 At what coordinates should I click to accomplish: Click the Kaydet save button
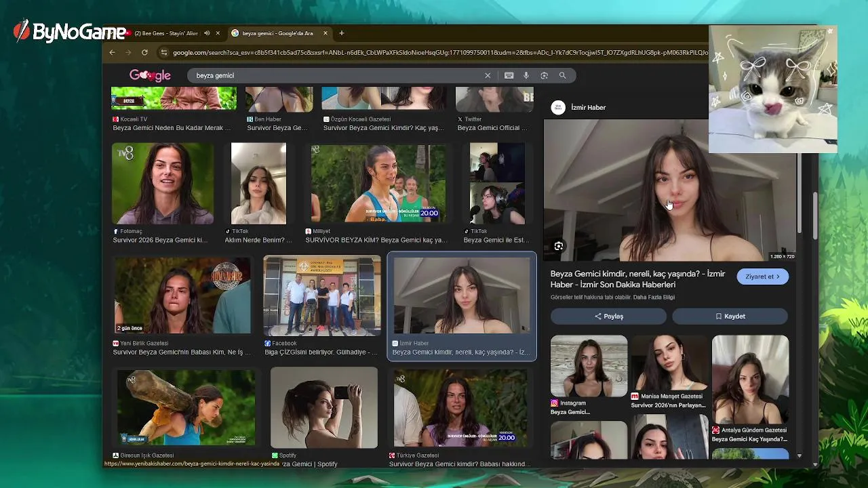click(730, 316)
